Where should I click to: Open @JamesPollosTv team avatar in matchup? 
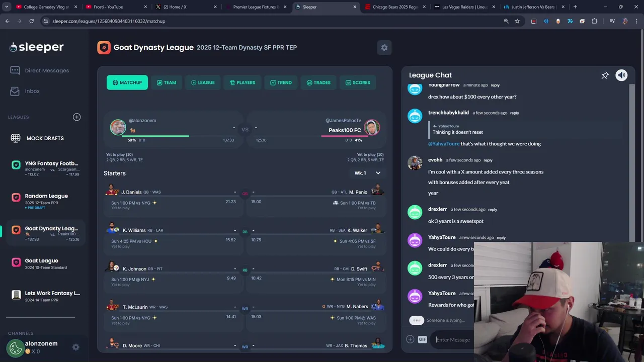(372, 127)
